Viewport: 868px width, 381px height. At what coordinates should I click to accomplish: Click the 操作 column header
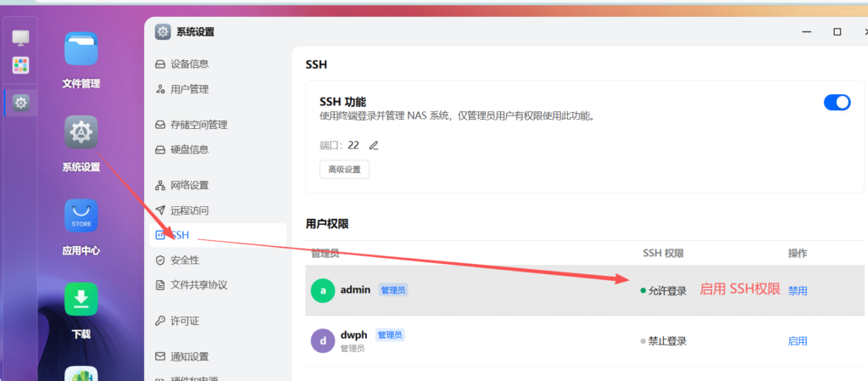pos(797,253)
